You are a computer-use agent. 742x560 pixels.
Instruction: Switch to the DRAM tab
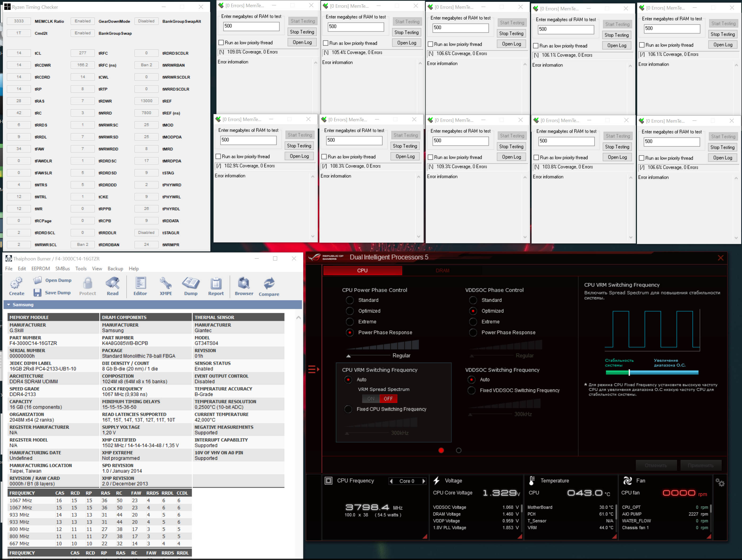(x=442, y=271)
